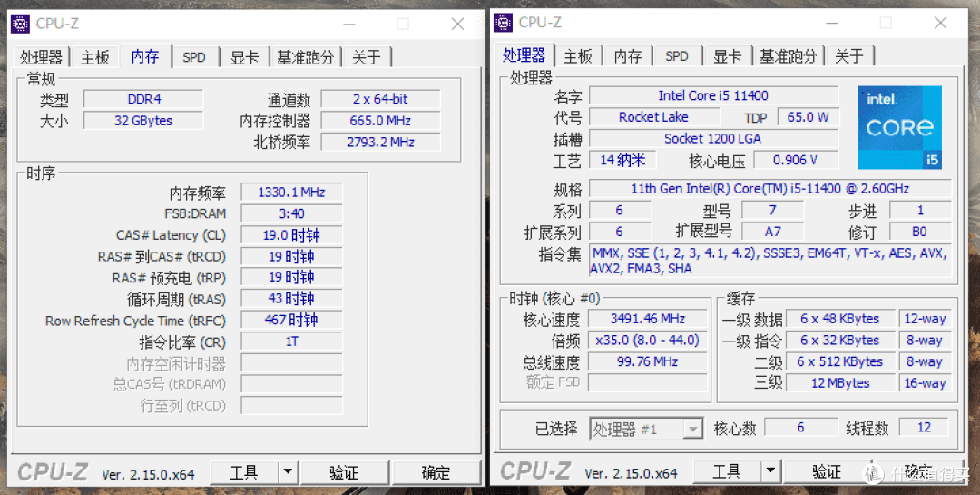Screen dimensions: 980x495
Task: Close the right CPU-Z window
Action: [x=940, y=23]
